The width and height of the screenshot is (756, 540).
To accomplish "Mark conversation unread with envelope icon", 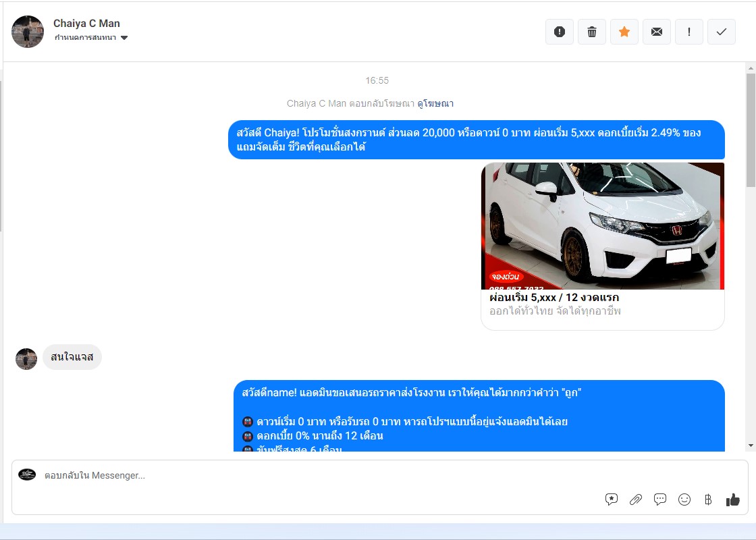I will pyautogui.click(x=657, y=32).
